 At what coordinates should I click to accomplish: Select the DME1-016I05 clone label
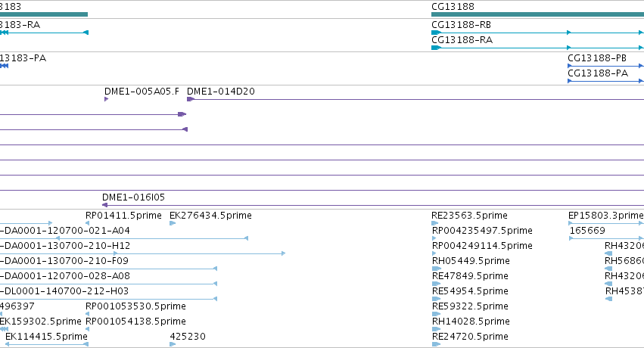click(x=133, y=197)
